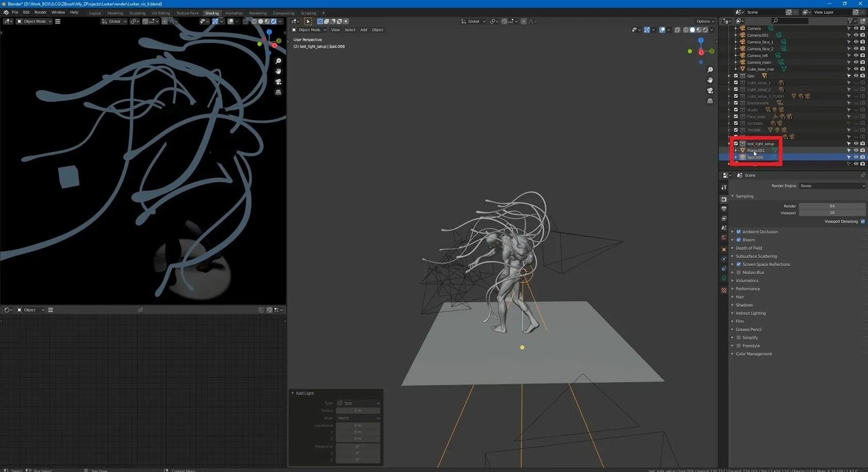Image resolution: width=868 pixels, height=472 pixels.
Task: Open the Output properties tab icon
Action: click(724, 209)
